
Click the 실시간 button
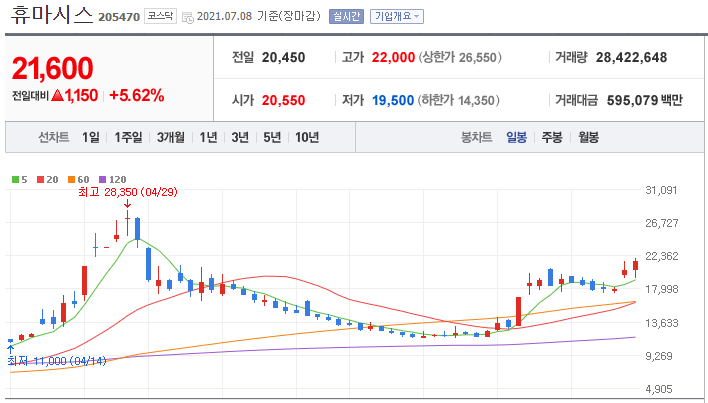pos(346,17)
